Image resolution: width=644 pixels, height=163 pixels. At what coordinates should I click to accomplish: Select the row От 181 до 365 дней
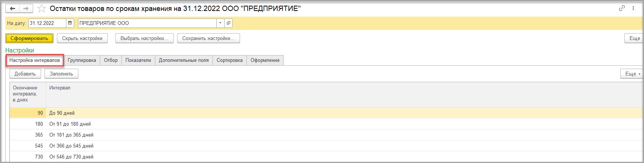click(326, 135)
